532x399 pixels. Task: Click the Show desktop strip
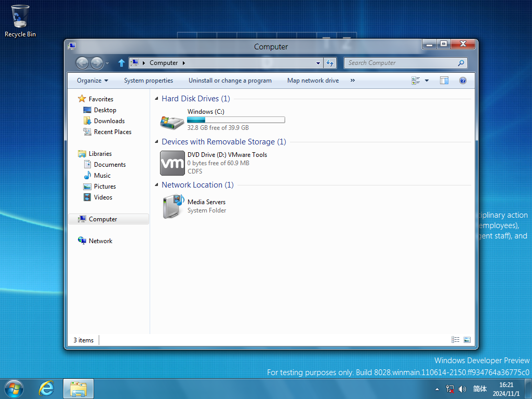pyautogui.click(x=528, y=389)
